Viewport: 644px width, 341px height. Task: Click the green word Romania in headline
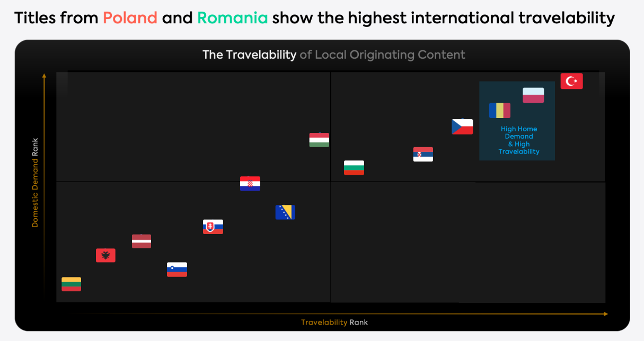click(232, 19)
